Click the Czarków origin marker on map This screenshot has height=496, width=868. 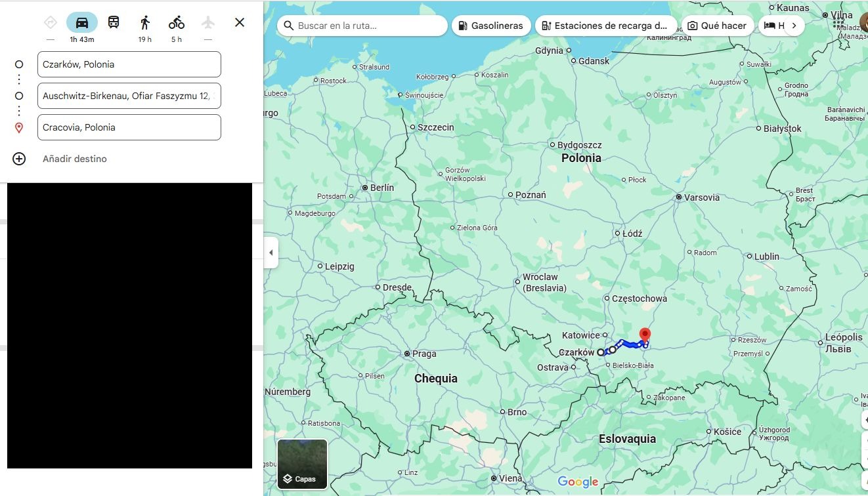coord(601,352)
